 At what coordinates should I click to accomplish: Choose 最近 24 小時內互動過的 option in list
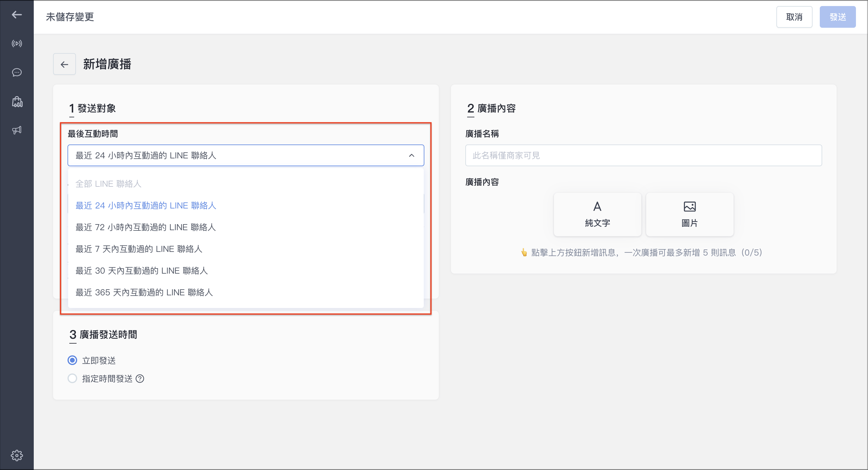point(246,205)
